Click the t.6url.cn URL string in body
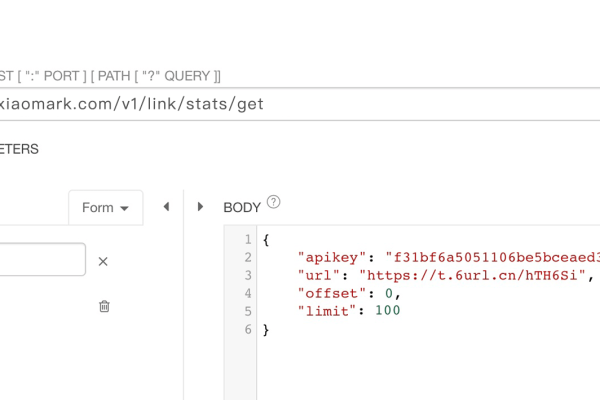600x400 pixels. (x=476, y=276)
